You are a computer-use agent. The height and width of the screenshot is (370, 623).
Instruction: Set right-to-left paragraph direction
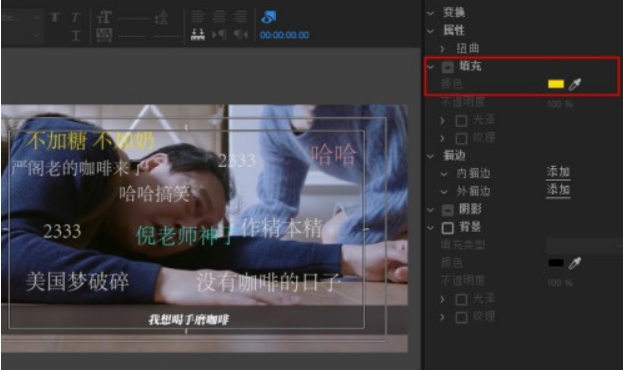240,35
